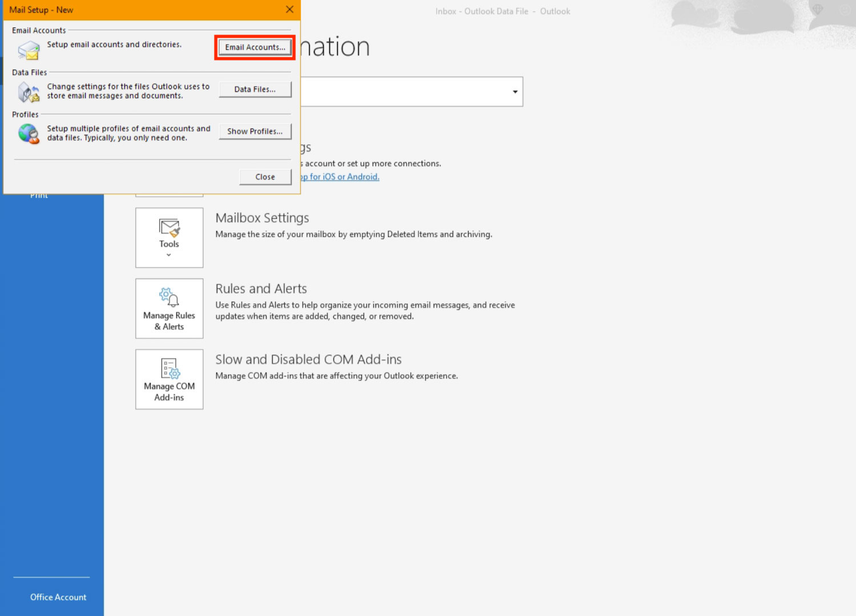856x616 pixels.
Task: Click the Manage COM Add-ins gear icon
Action: [x=169, y=368]
